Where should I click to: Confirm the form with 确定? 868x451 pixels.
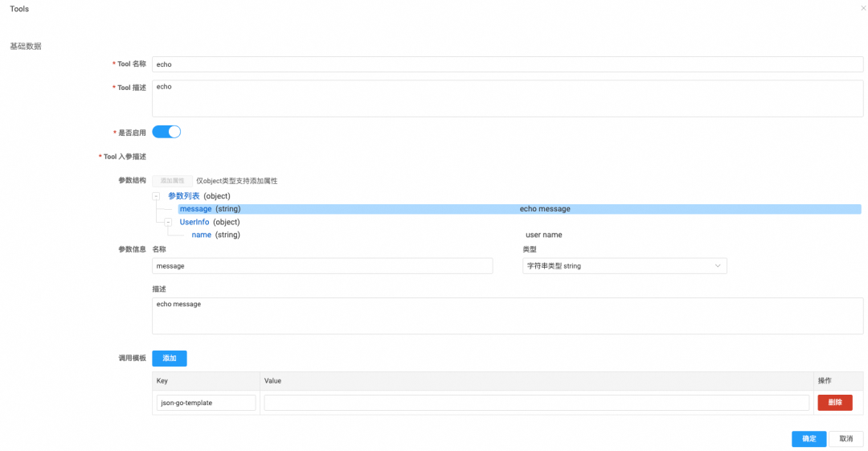(x=809, y=438)
